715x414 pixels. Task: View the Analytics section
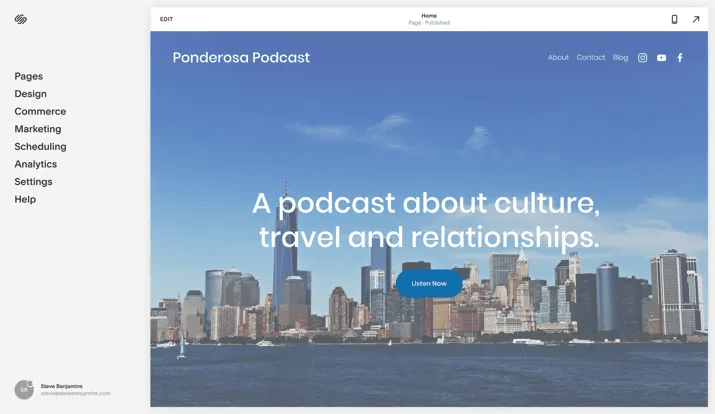(x=36, y=164)
